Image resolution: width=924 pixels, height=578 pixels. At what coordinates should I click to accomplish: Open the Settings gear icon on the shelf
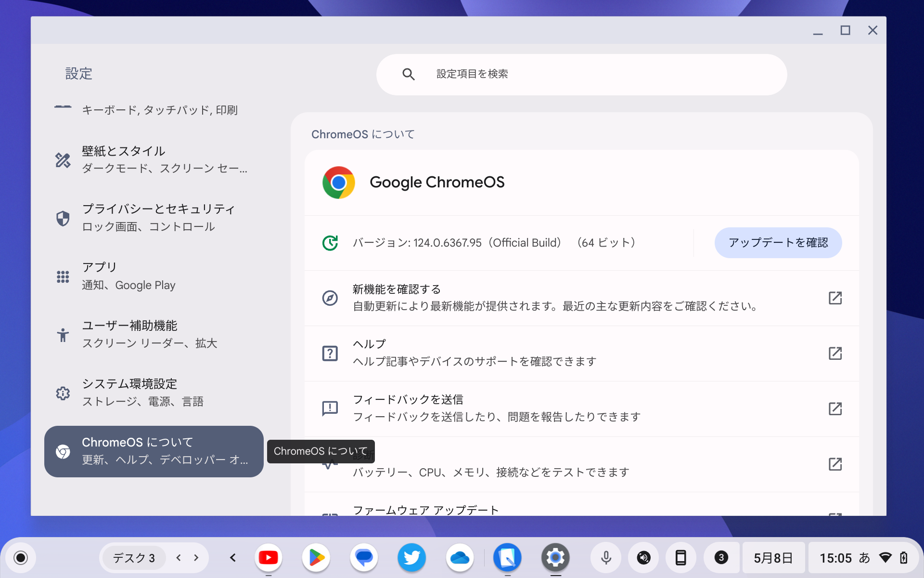coord(555,557)
